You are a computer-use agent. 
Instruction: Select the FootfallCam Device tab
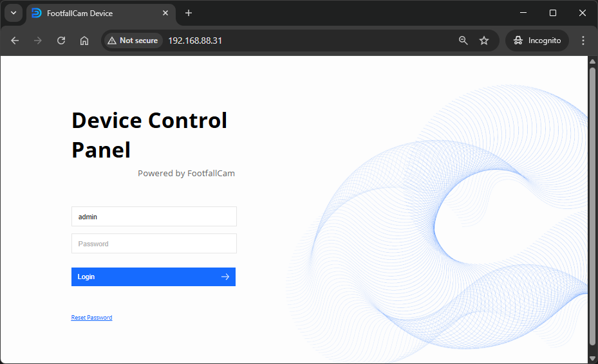90,13
